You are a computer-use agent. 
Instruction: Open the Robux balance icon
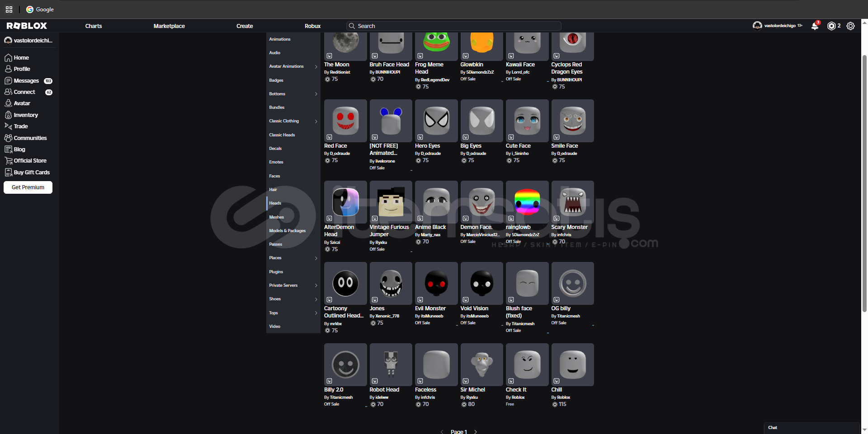click(831, 26)
